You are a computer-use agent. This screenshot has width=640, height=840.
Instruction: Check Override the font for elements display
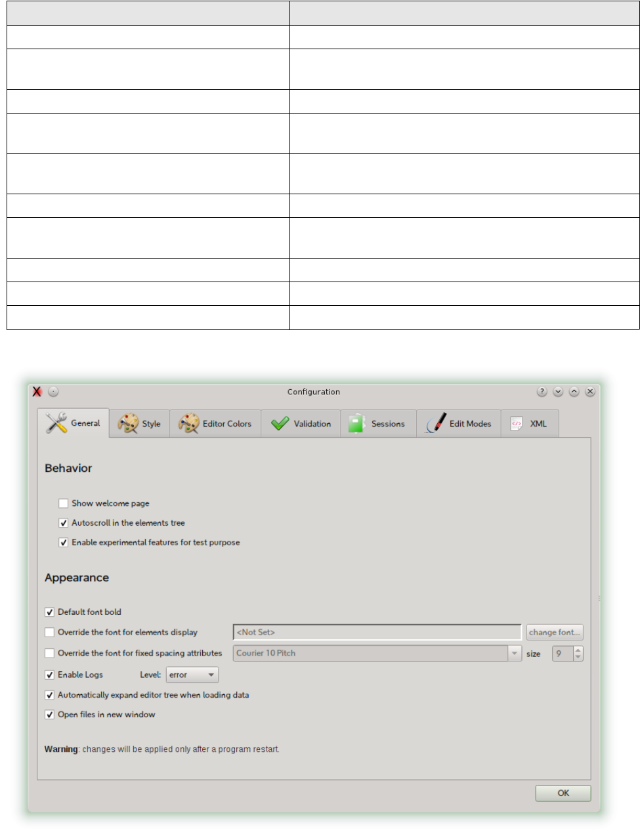tap(49, 633)
